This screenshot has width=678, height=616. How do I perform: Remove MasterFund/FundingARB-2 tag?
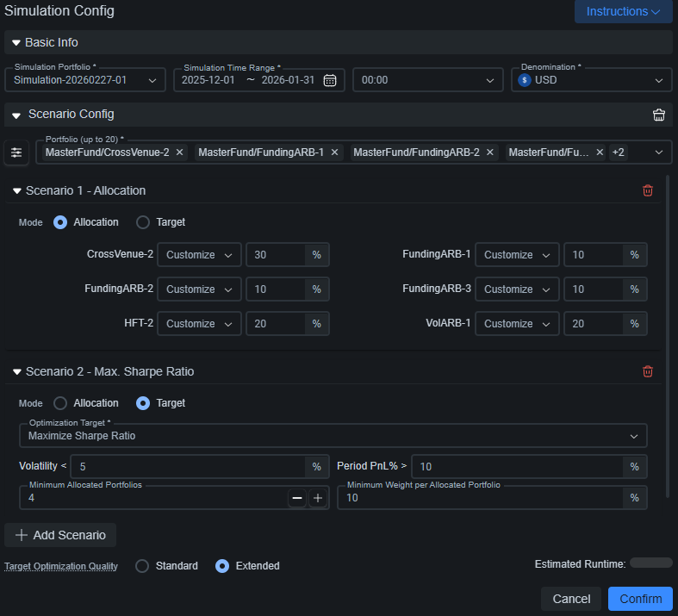[489, 152]
